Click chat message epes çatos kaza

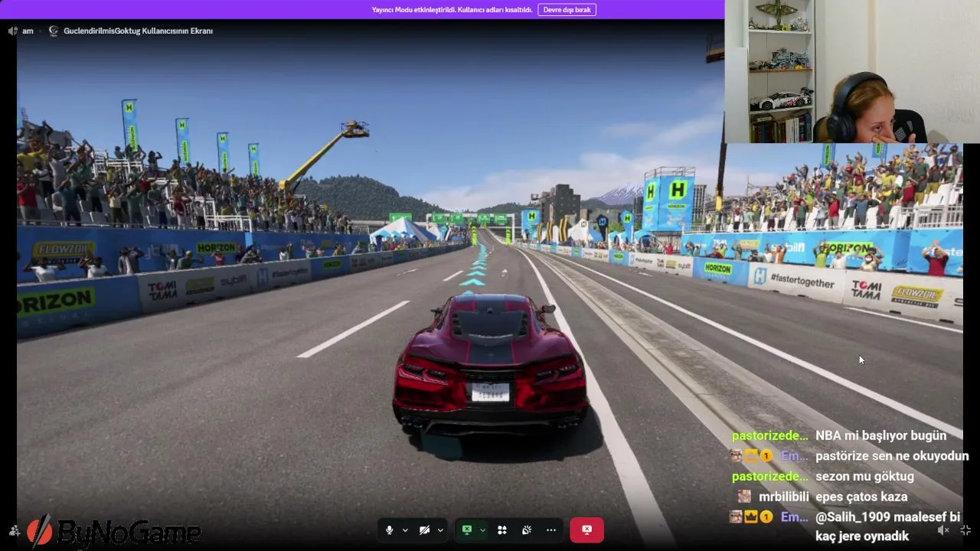click(x=861, y=497)
